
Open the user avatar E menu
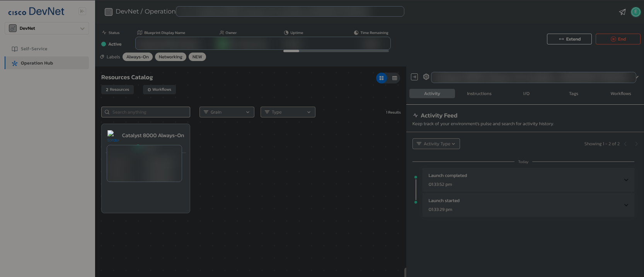point(635,12)
